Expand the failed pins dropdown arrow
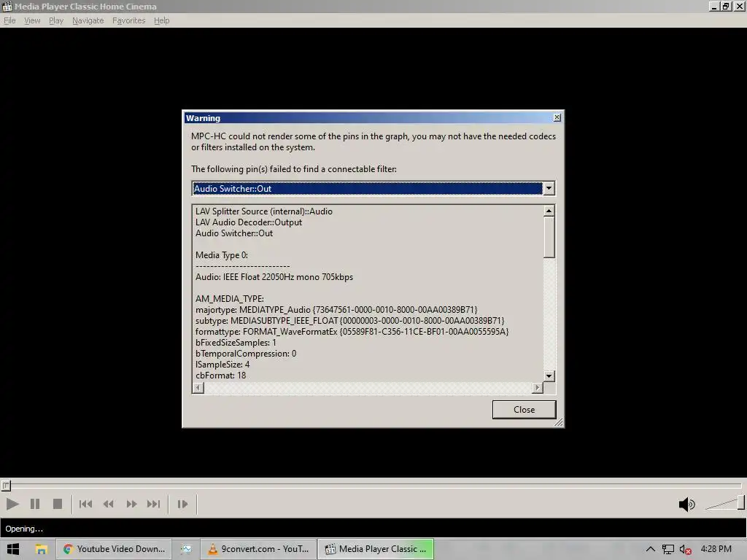Viewport: 747px width, 560px height. click(549, 188)
